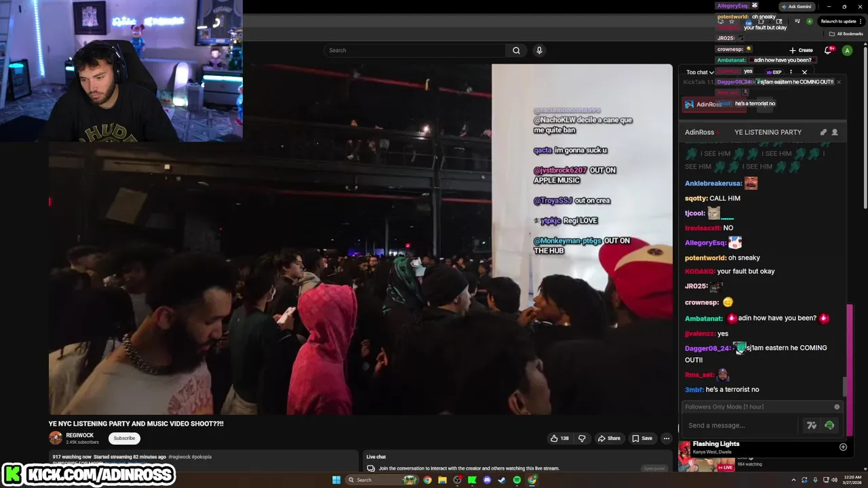Open the taskbar clock showing 12:20 AM

[x=852, y=480]
